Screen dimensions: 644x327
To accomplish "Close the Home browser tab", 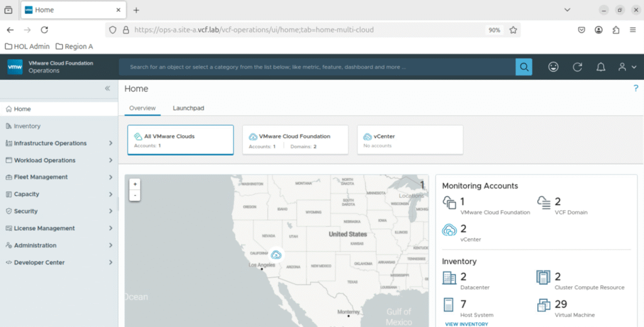I will coord(118,10).
